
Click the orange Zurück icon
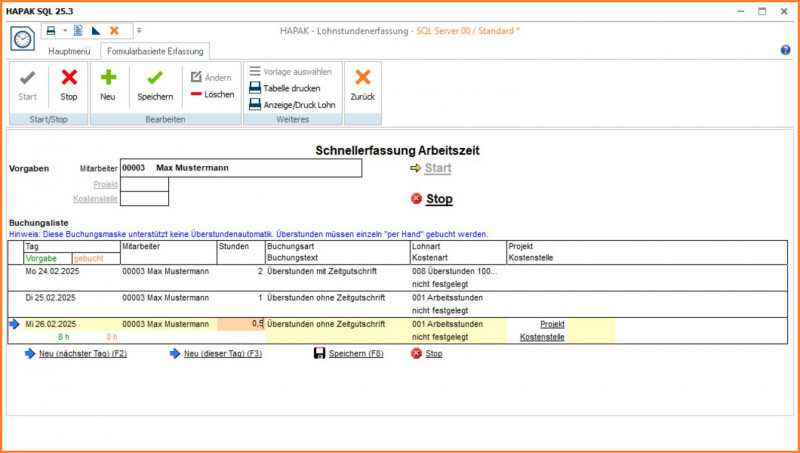point(362,78)
